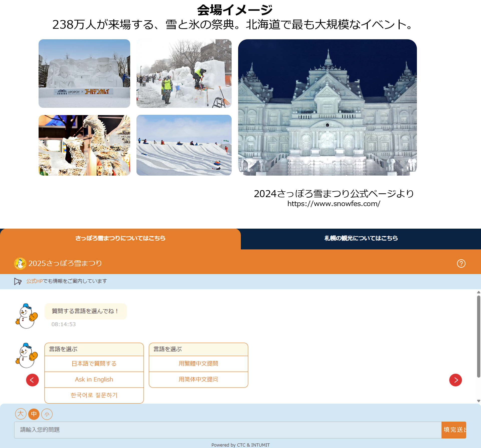Select the 大 font size option
This screenshot has height=448, width=481.
point(21,414)
